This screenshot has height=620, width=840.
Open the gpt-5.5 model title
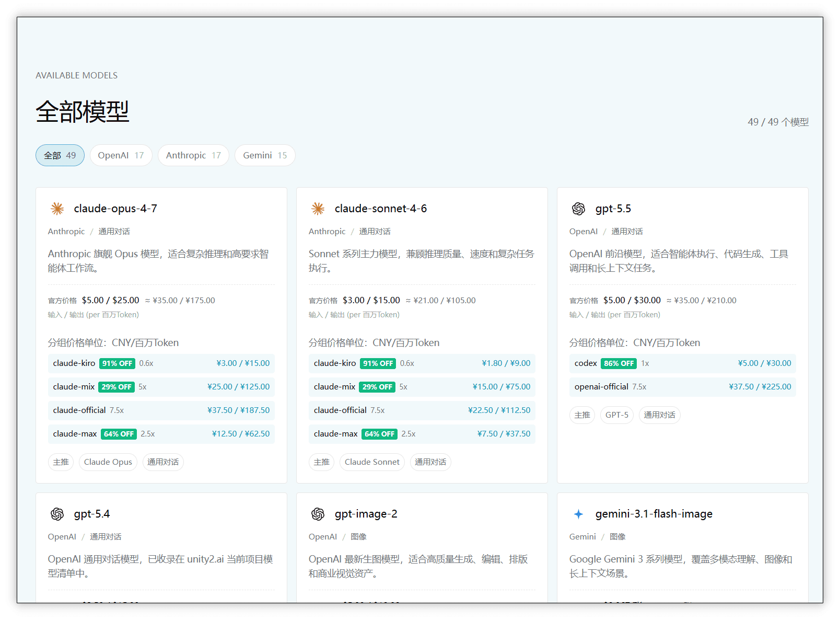[613, 209]
